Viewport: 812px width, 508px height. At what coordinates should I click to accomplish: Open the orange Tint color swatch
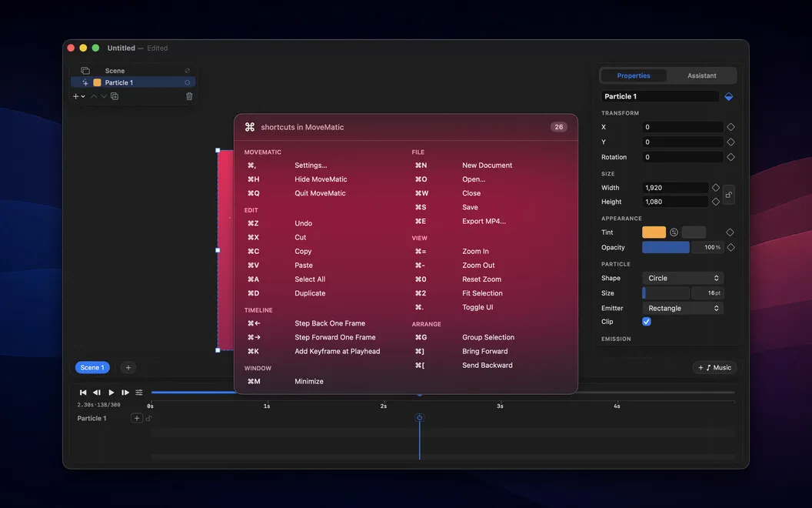[654, 232]
